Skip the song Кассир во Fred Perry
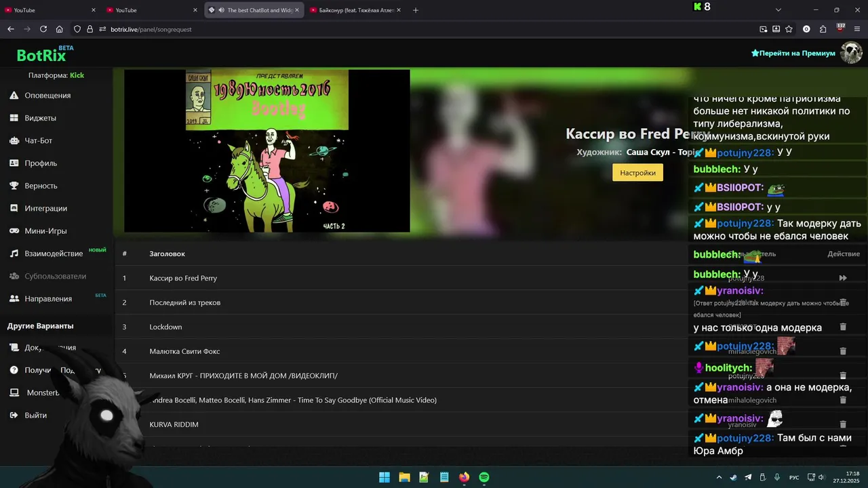Viewport: 868px width, 488px height. 843,278
